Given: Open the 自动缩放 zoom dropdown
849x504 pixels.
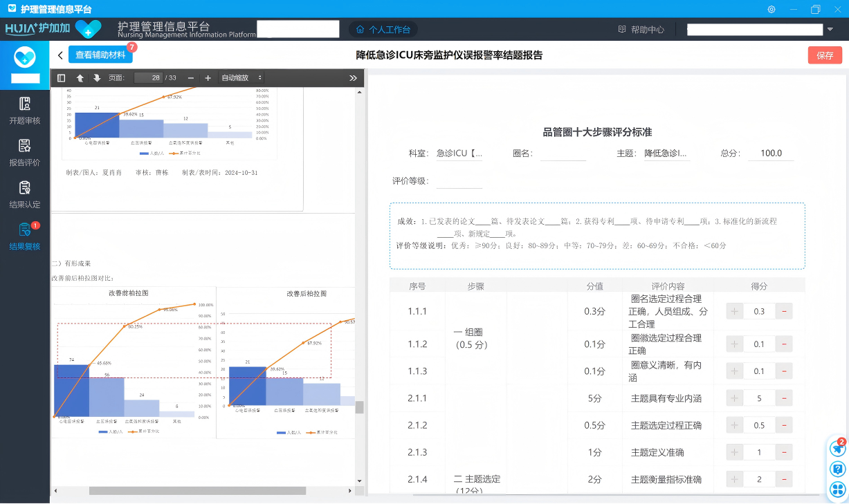Looking at the screenshot, I should point(241,78).
